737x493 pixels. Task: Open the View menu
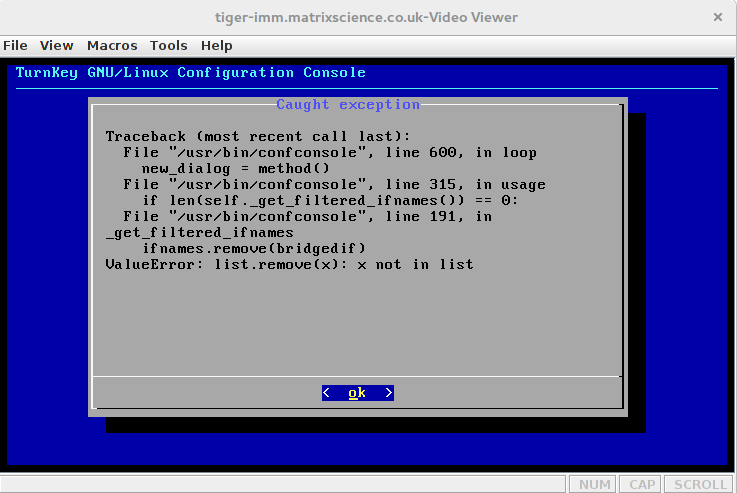[x=57, y=45]
